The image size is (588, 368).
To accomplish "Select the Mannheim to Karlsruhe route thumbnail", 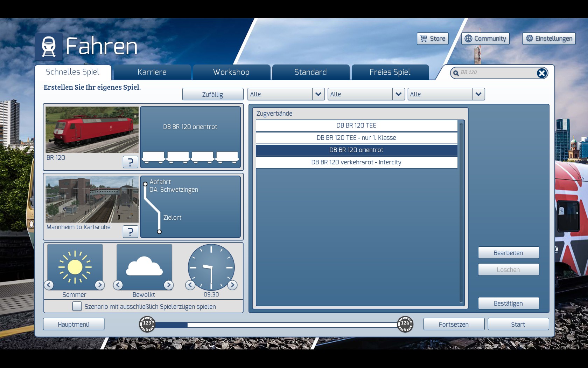I will [x=92, y=199].
